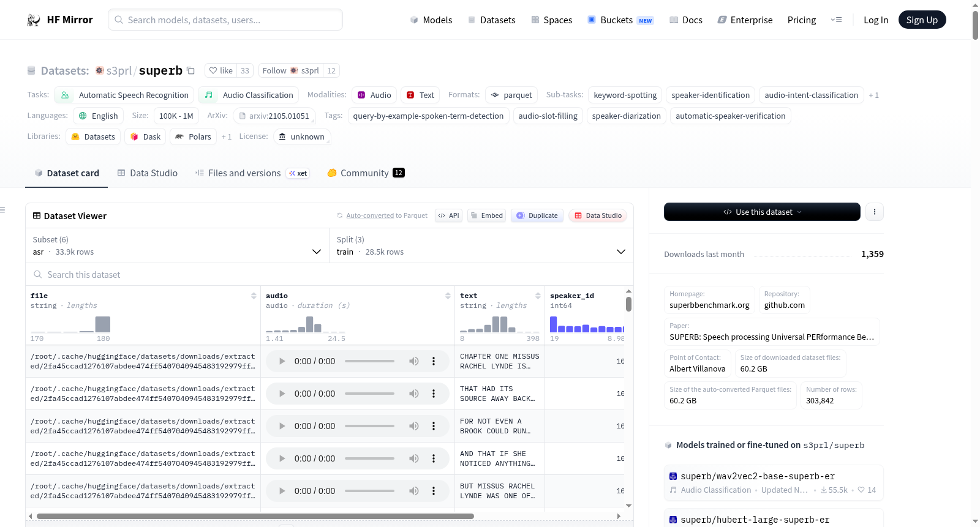Switch to the Dataset card tab

(x=67, y=173)
